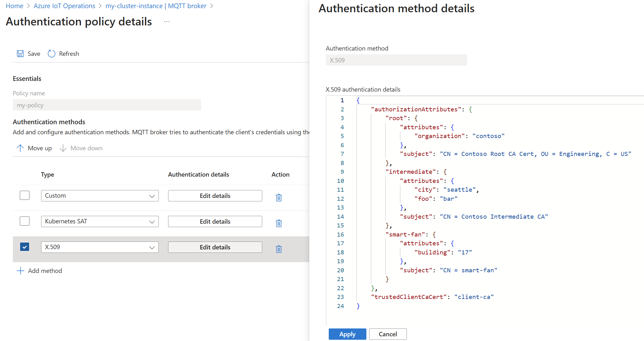This screenshot has height=341, width=644.
Task: Toggle the X.509 method checkbox
Action: point(24,247)
